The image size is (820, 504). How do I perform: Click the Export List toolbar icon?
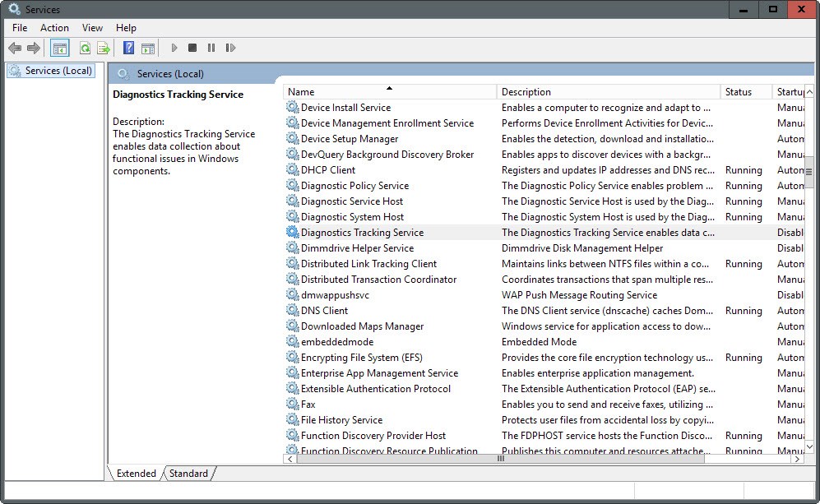pos(104,49)
